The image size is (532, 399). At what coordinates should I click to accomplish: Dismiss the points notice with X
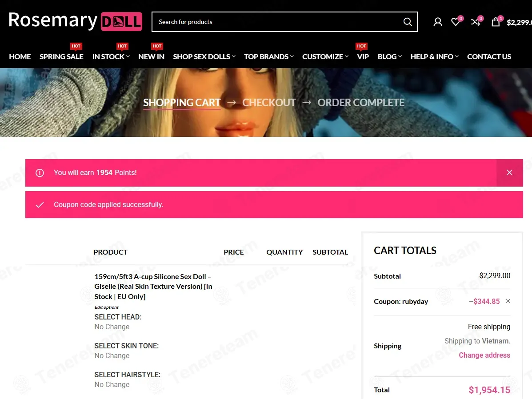[x=509, y=172]
